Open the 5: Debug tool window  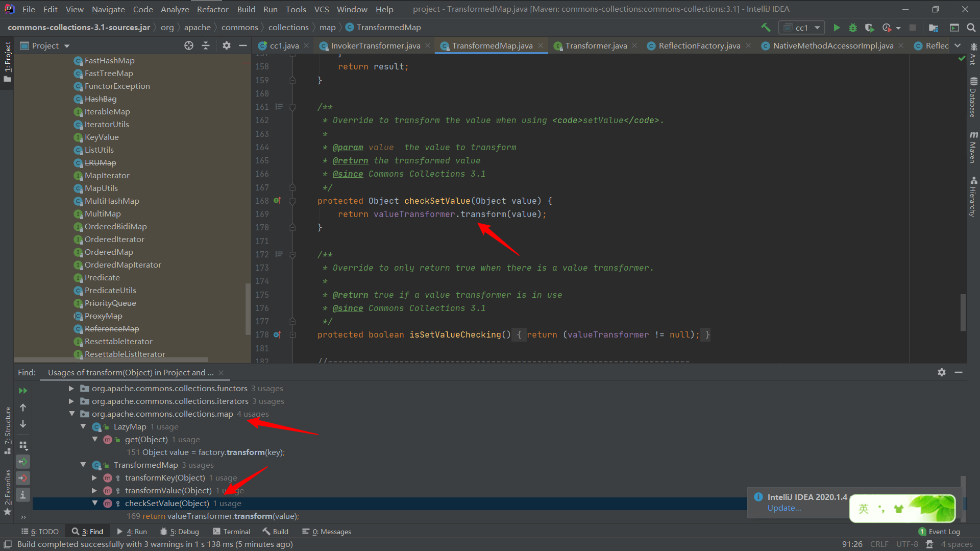(x=180, y=532)
